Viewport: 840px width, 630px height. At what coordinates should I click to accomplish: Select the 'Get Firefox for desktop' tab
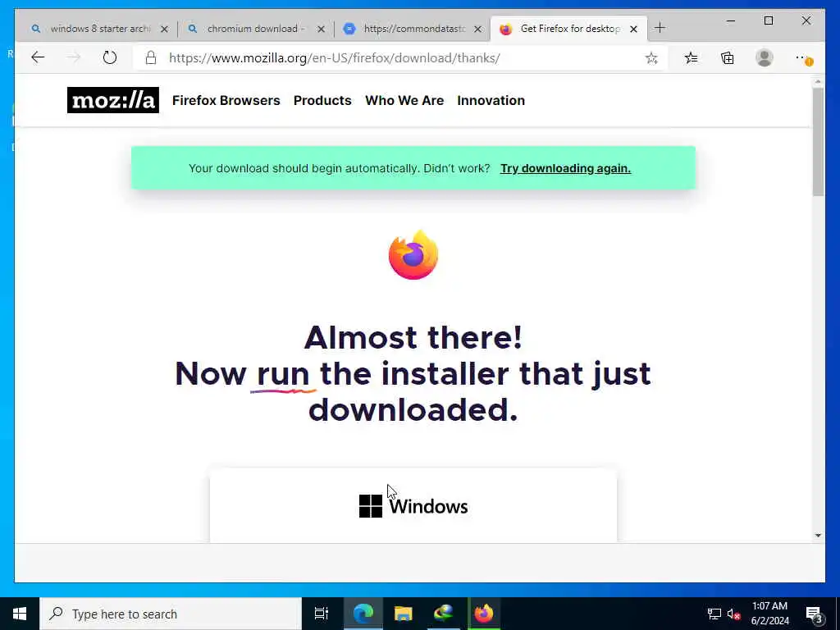[568, 29]
